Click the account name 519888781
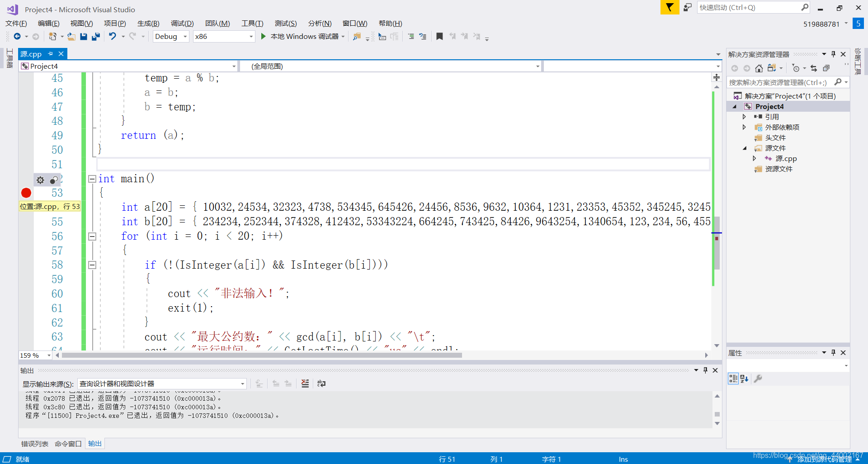This screenshot has width=868, height=464. click(x=821, y=24)
